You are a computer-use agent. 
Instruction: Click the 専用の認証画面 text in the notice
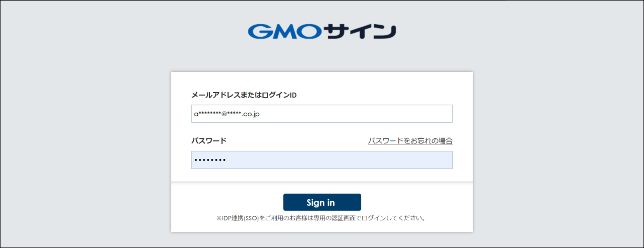point(343,218)
